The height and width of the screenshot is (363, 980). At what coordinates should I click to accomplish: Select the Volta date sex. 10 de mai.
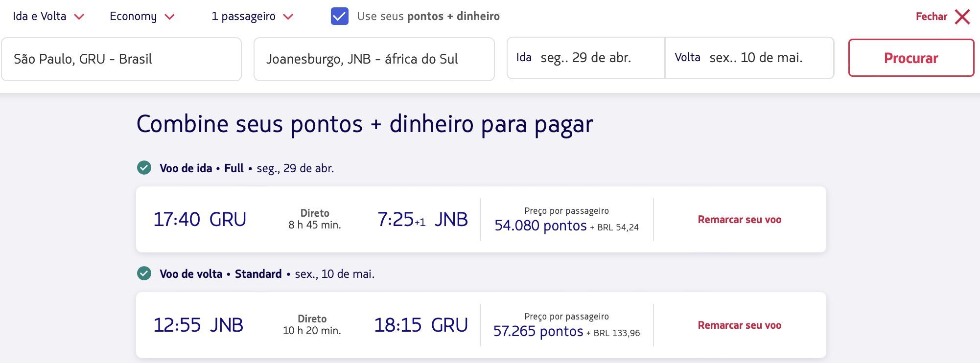click(749, 58)
